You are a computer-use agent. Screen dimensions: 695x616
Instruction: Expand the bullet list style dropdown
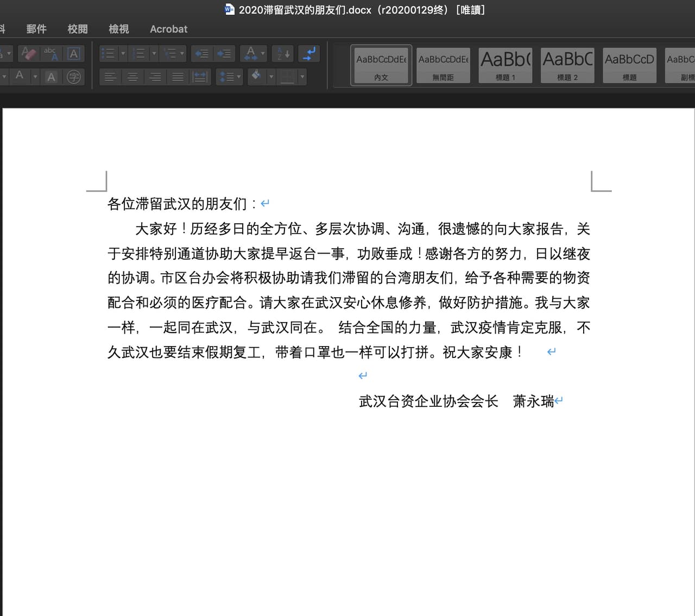pos(123,53)
